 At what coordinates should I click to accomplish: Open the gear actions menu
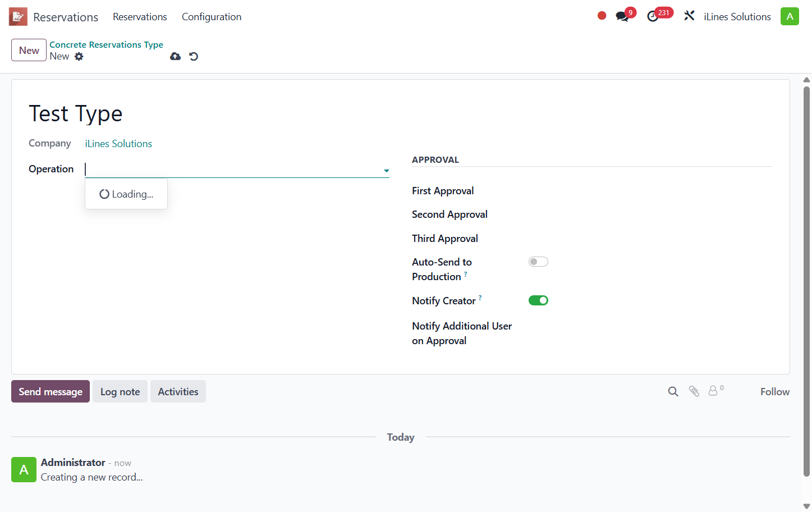tap(79, 56)
